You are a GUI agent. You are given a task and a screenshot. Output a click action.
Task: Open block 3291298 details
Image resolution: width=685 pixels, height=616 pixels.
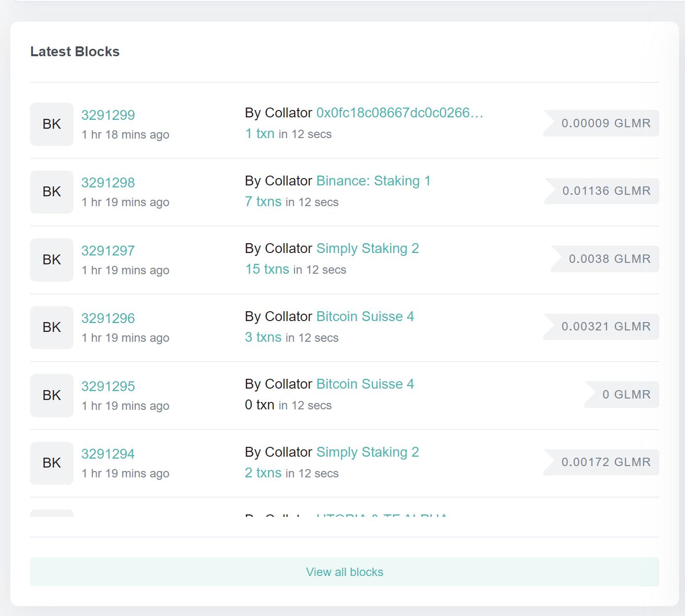tap(108, 182)
